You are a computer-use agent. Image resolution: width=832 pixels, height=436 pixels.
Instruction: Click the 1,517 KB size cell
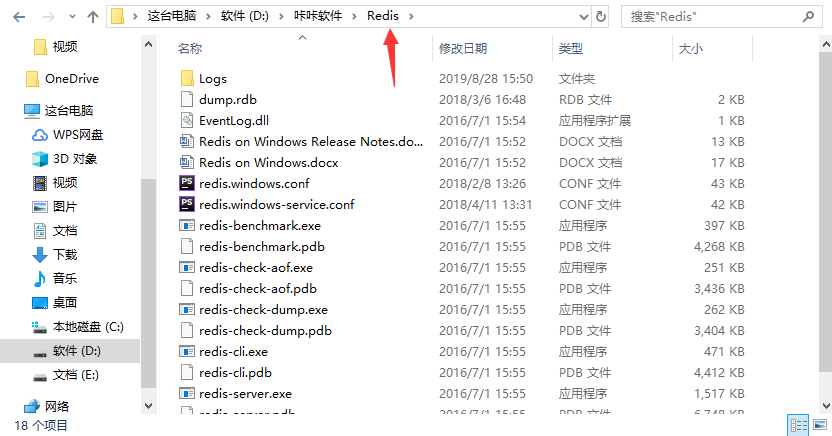click(719, 394)
